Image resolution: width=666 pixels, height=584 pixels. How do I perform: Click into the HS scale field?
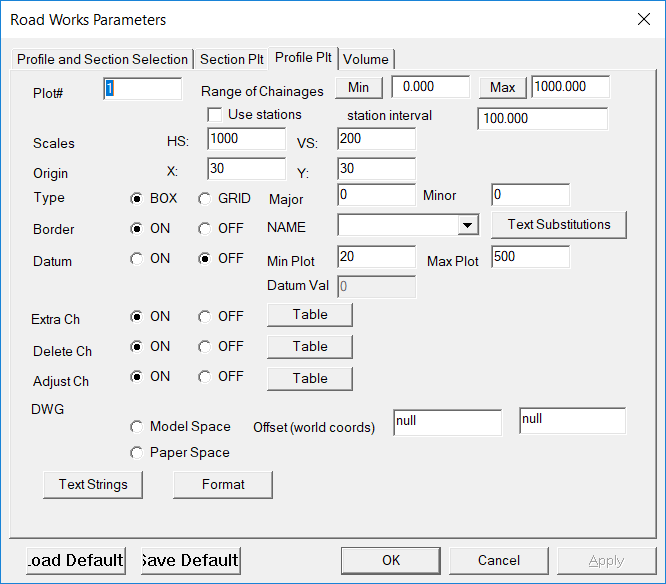point(246,139)
